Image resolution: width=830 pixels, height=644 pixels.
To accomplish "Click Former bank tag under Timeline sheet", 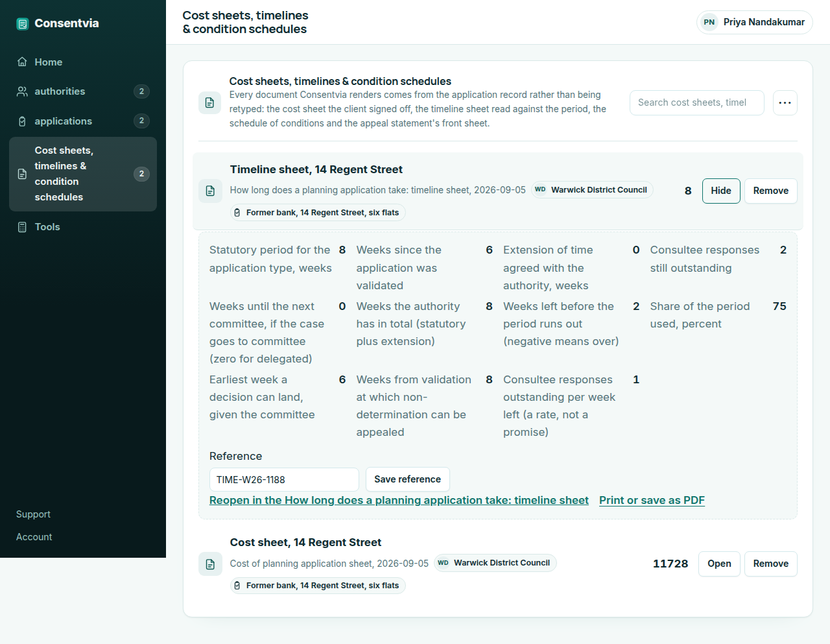I will click(318, 213).
